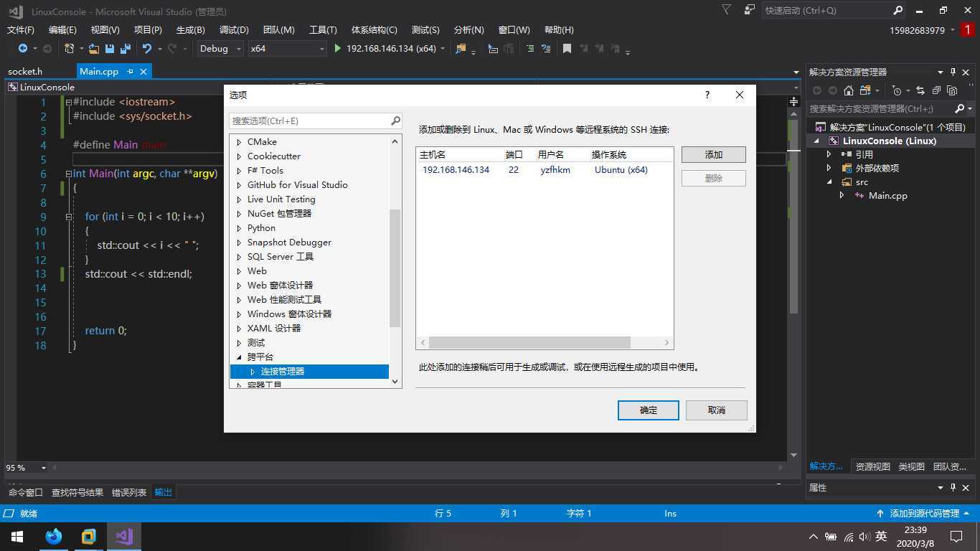Expand the CMake node in options tree
Screen dimensions: 980x551
(x=239, y=142)
